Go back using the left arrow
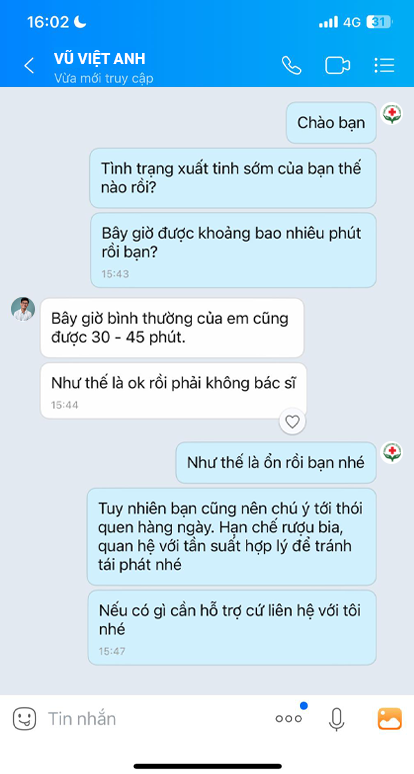This screenshot has width=414, height=774. click(x=29, y=66)
